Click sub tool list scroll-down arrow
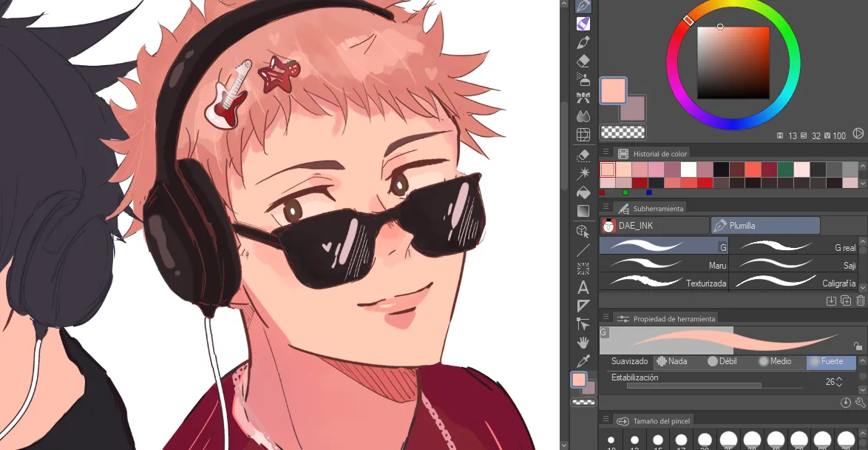The width and height of the screenshot is (868, 450). click(863, 287)
